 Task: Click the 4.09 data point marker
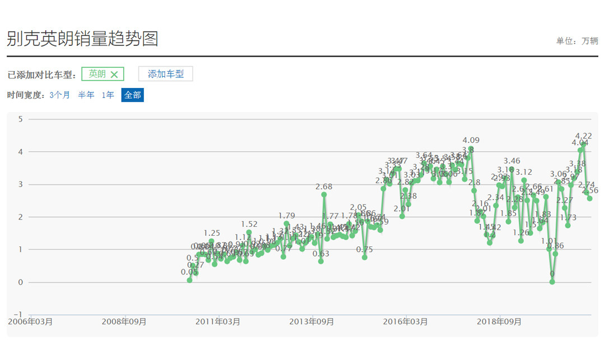[x=471, y=149]
